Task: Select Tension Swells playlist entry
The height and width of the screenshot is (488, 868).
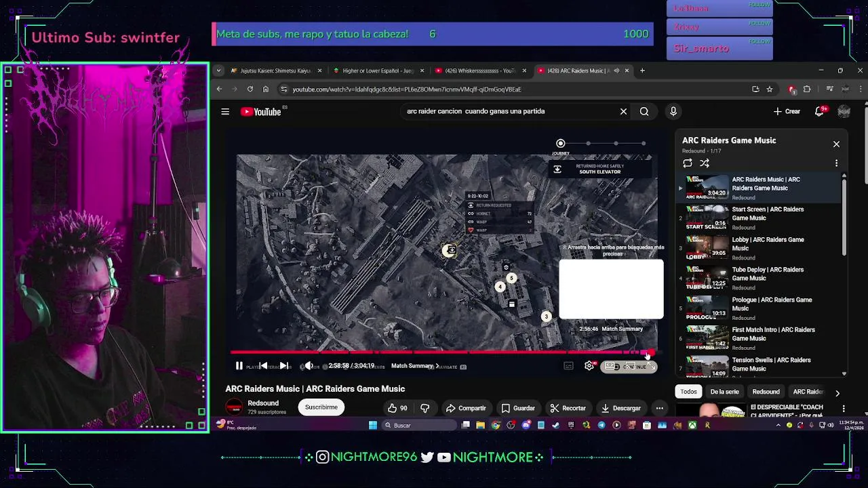Action: tap(759, 366)
